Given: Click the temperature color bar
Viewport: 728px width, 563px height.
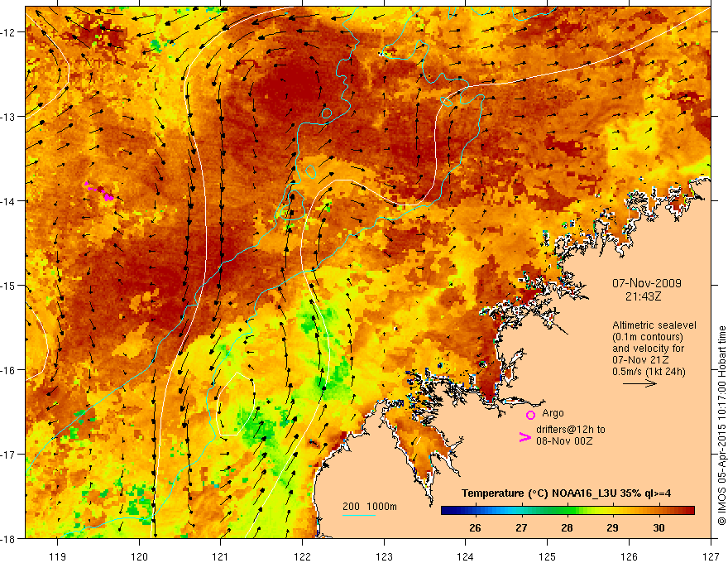Looking at the screenshot, I should click(x=568, y=510).
